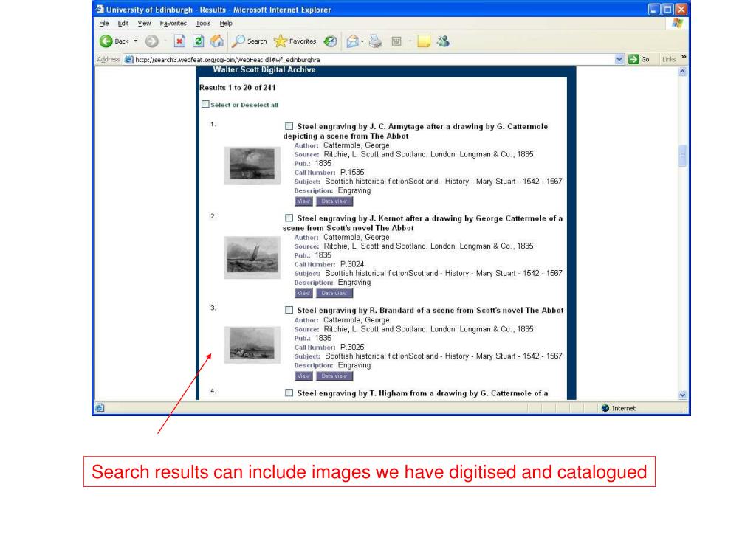Click 'Results 1 to 20 of 241' text
The height and width of the screenshot is (546, 756).
tap(237, 88)
